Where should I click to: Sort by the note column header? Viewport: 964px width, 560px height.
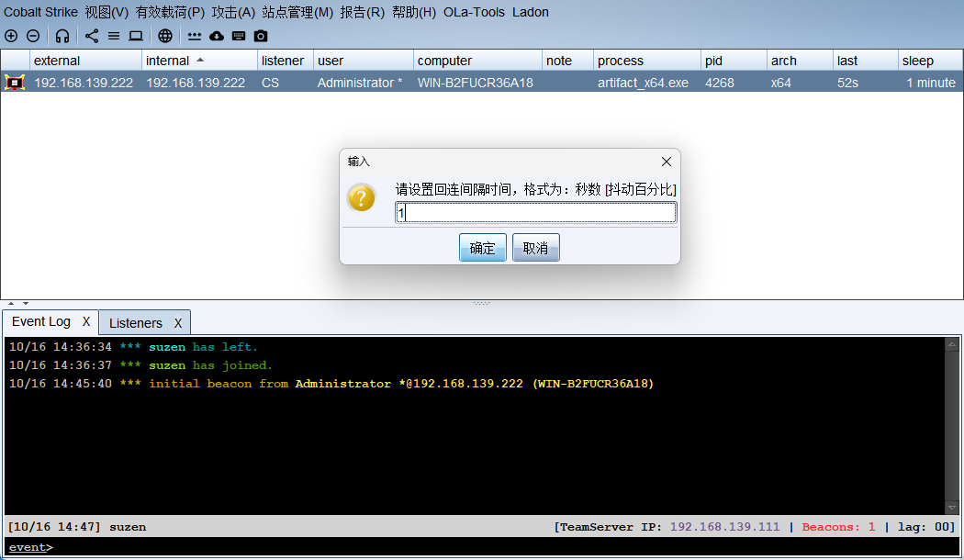[x=567, y=61]
